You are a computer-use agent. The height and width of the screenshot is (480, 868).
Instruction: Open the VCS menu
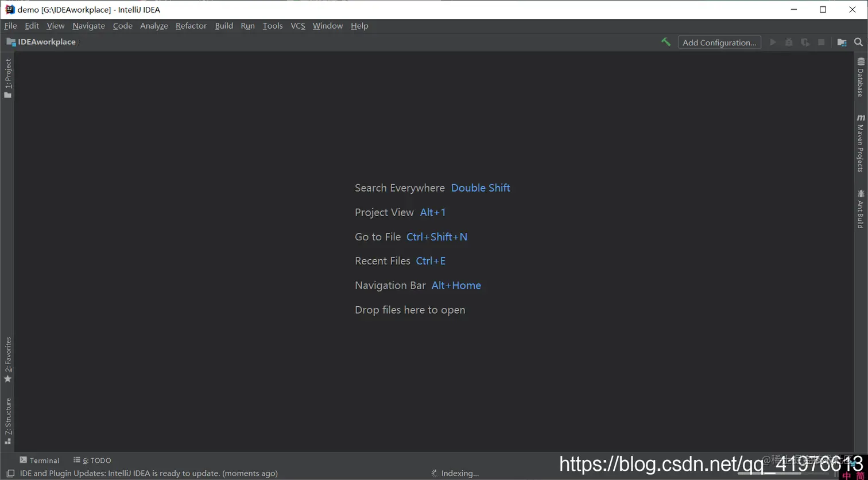[298, 26]
